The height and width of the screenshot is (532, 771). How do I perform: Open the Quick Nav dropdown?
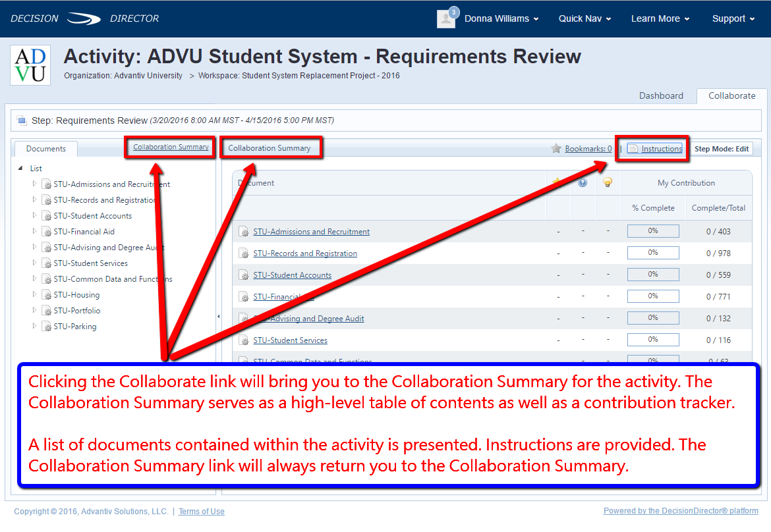click(x=585, y=18)
